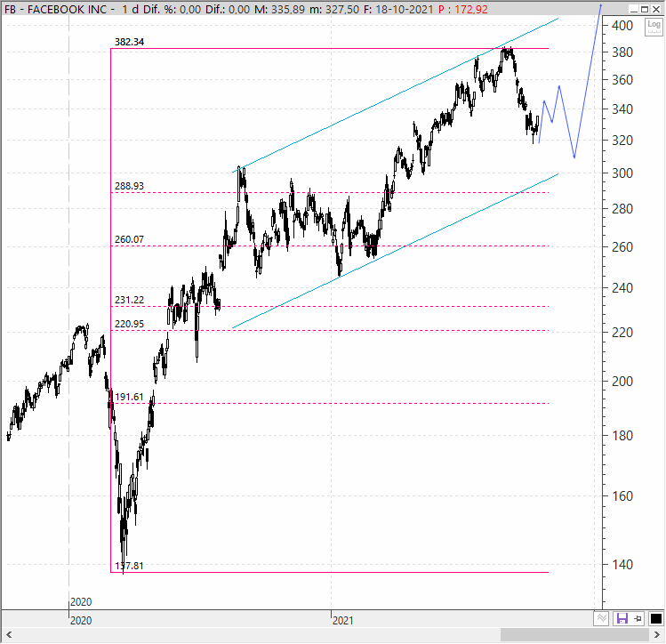Click the M: 335,89 maximum value
Screen dimensions: 666x644
click(279, 9)
